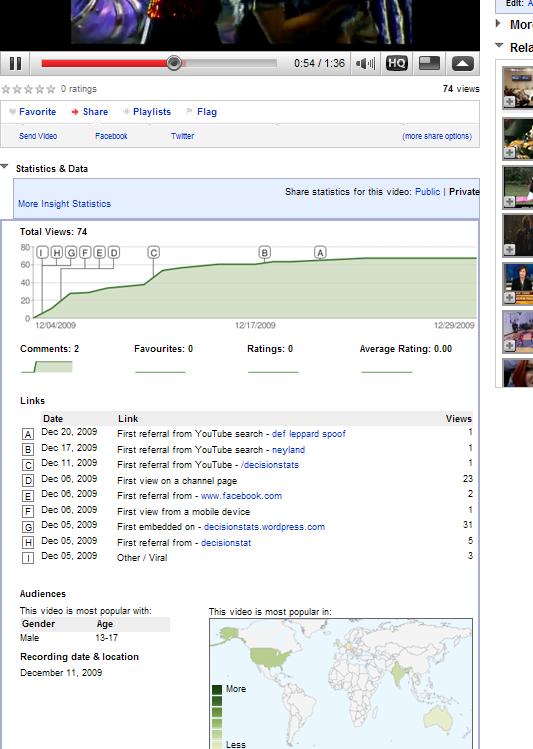The height and width of the screenshot is (749, 533).
Task: Click India on the world map
Action: tap(398, 674)
